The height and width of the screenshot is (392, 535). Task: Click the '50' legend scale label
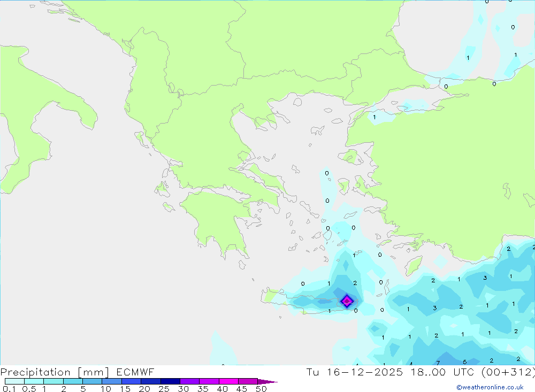pyautogui.click(x=262, y=389)
